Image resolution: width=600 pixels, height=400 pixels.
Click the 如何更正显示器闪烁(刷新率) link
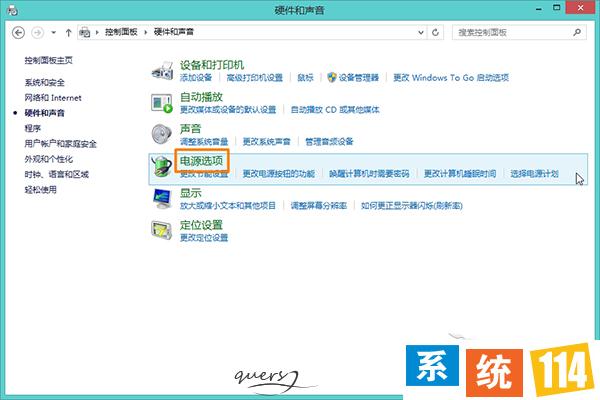[411, 206]
